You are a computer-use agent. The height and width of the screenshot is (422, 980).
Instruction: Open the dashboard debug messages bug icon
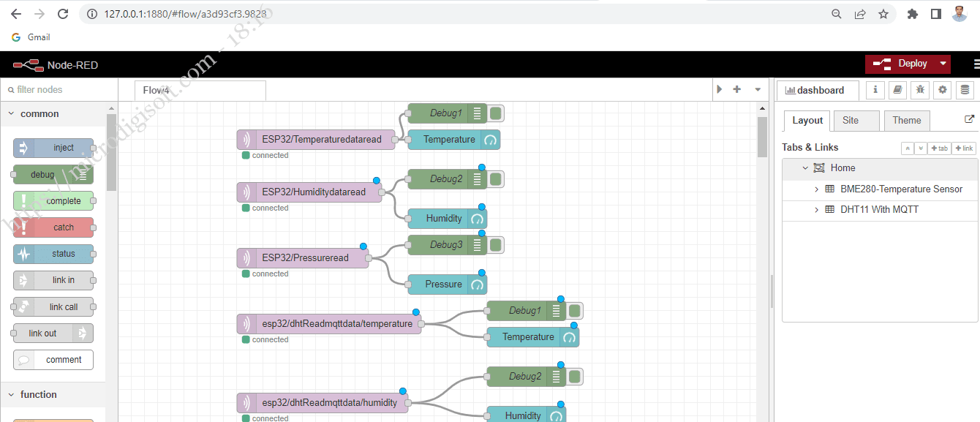point(920,90)
